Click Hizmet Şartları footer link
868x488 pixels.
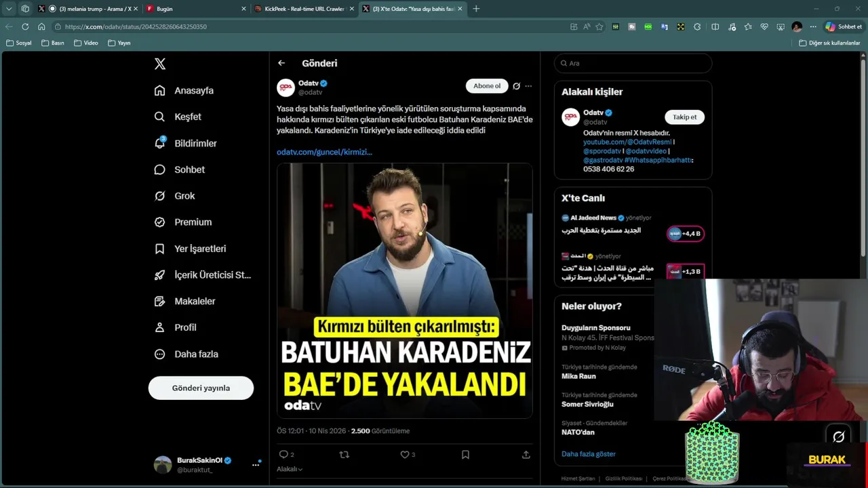click(x=578, y=479)
